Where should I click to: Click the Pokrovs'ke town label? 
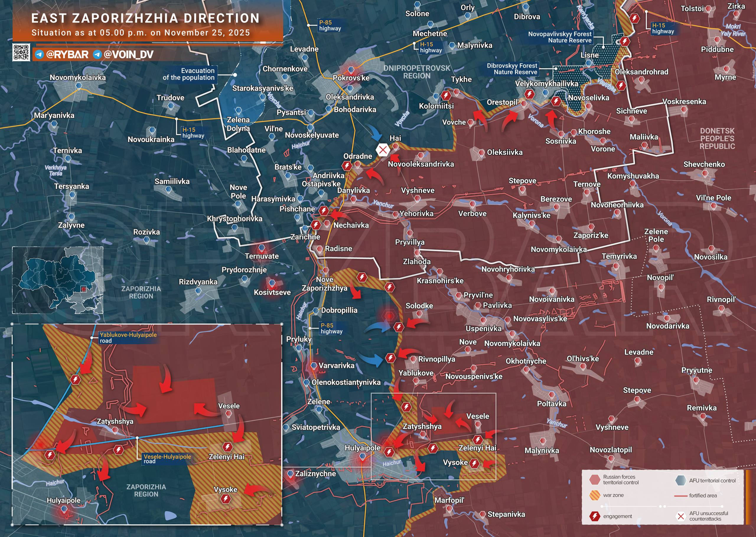(x=351, y=78)
